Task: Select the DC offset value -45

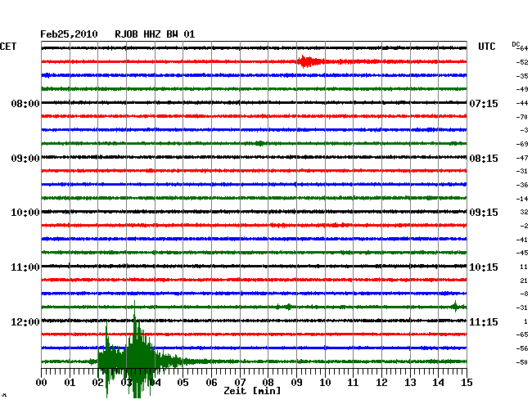Action: coord(522,253)
